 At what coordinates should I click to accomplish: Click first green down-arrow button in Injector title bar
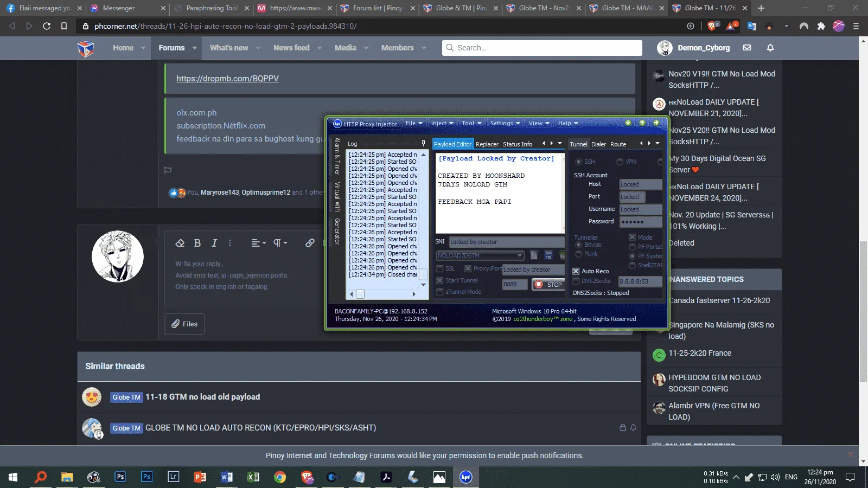coord(628,123)
